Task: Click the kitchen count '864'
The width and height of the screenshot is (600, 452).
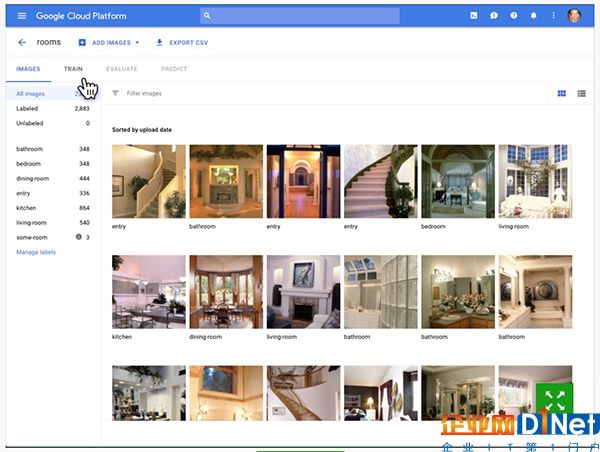Action: (84, 208)
